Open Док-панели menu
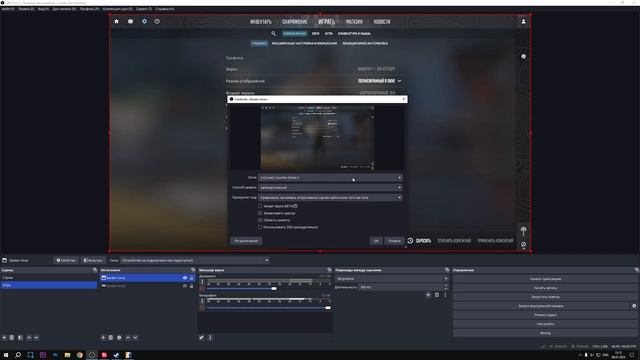The image size is (640, 360). (64, 9)
